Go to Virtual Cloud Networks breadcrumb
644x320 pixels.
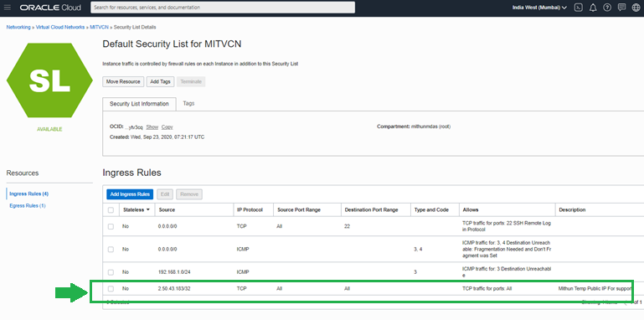point(60,27)
